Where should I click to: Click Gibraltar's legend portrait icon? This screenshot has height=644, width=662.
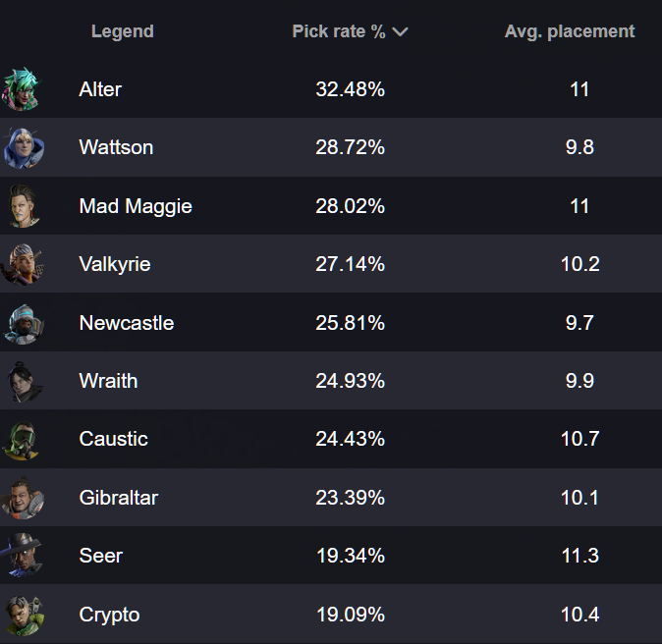pos(21,498)
